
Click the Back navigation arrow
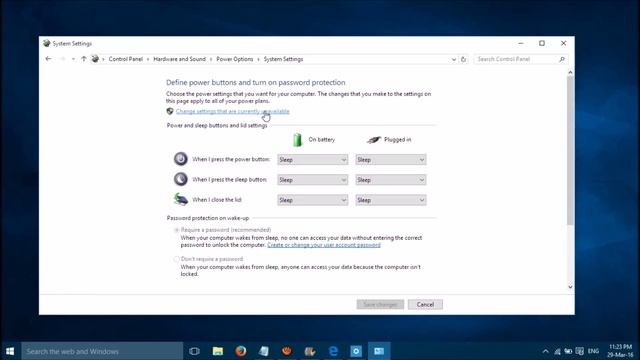click(x=48, y=59)
